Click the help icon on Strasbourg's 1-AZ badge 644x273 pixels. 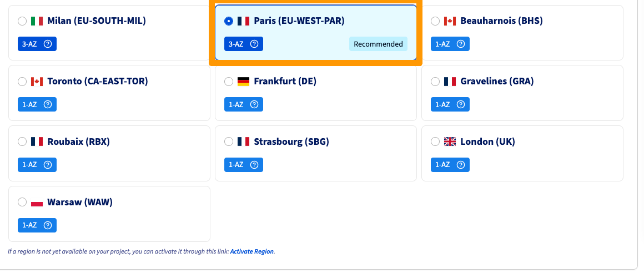254,165
